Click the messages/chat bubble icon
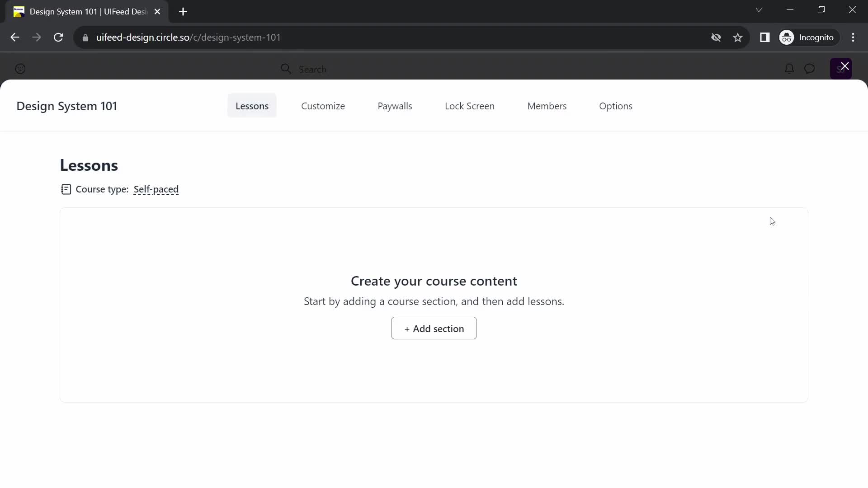Viewport: 868px width, 488px height. pyautogui.click(x=810, y=68)
